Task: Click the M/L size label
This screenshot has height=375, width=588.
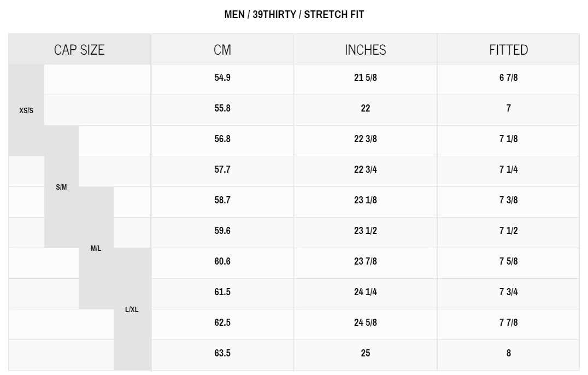Action: coord(96,248)
